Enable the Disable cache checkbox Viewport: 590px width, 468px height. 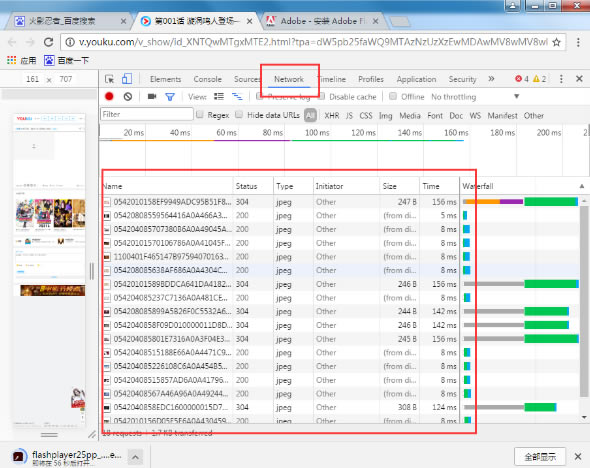tap(322, 96)
